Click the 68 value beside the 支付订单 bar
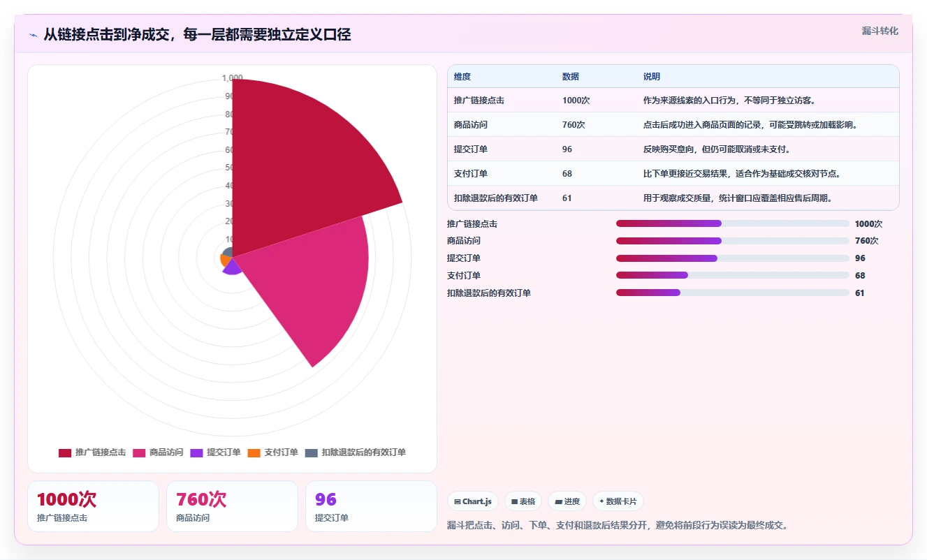 [860, 276]
